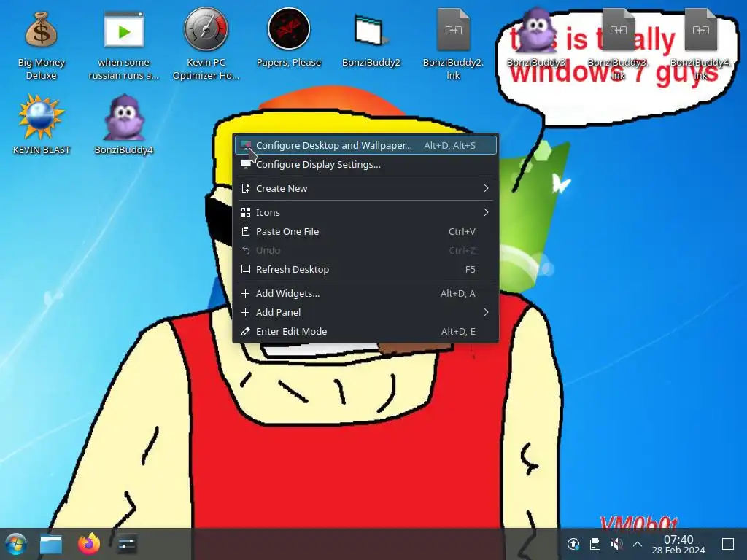Open clipboard tray icon

[595, 544]
